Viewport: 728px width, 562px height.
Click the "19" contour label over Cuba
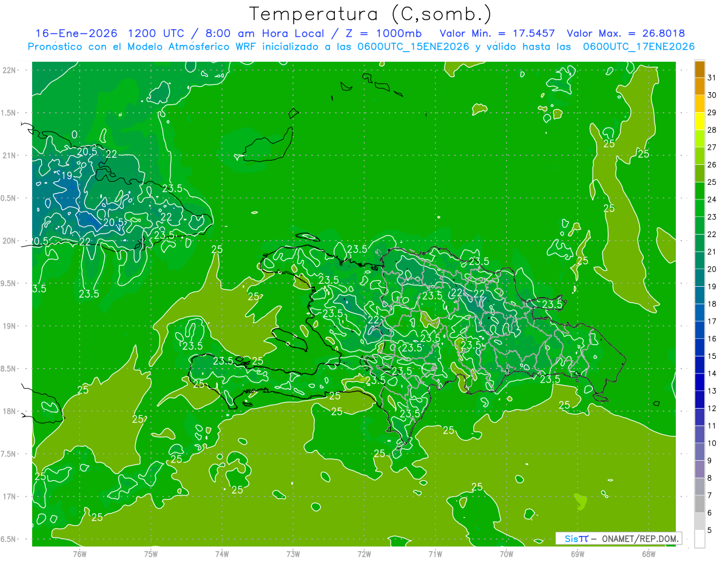tap(67, 176)
